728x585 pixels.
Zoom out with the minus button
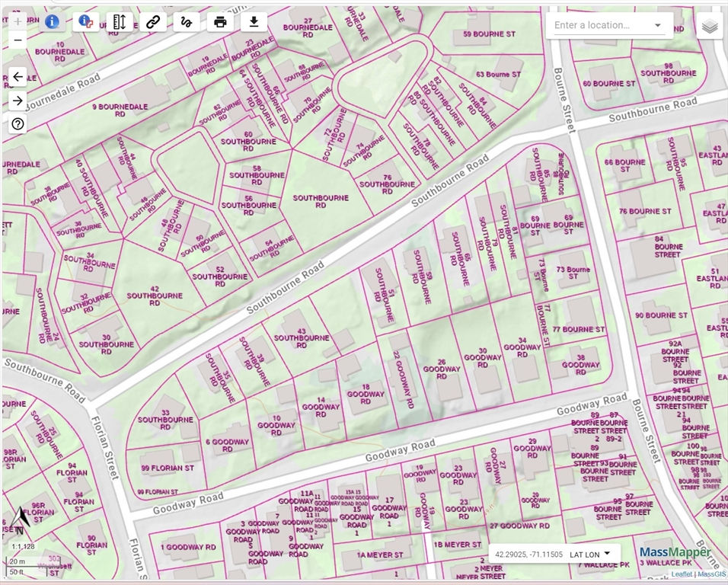click(x=18, y=40)
